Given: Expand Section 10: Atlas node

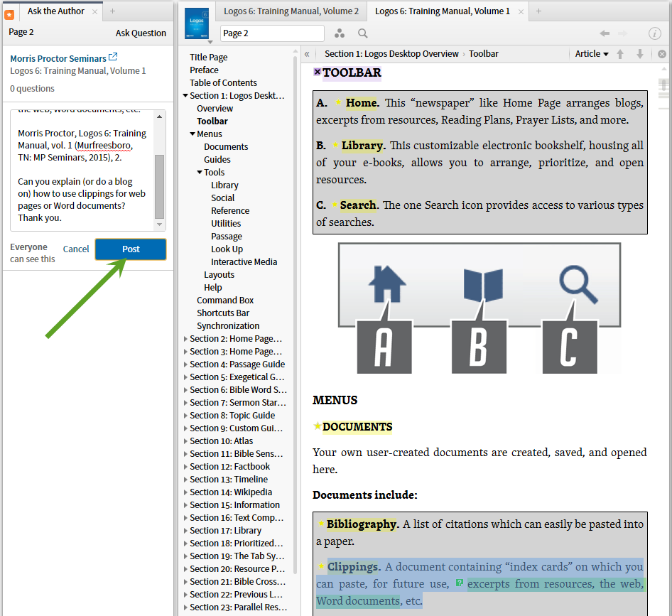Looking at the screenshot, I should pyautogui.click(x=185, y=441).
